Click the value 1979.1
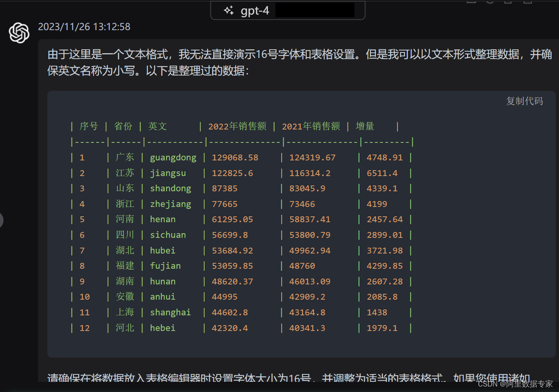Screen dimensions: 559x392 (382, 328)
